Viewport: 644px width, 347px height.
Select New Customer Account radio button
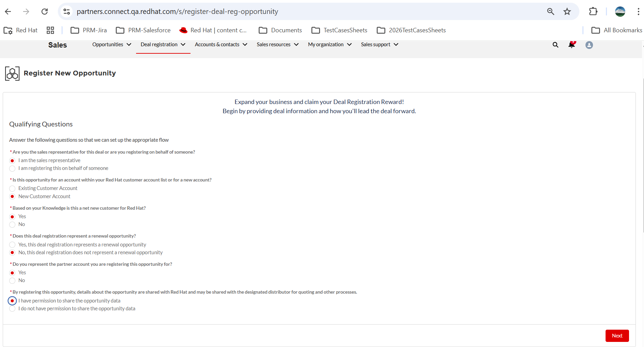(x=13, y=197)
